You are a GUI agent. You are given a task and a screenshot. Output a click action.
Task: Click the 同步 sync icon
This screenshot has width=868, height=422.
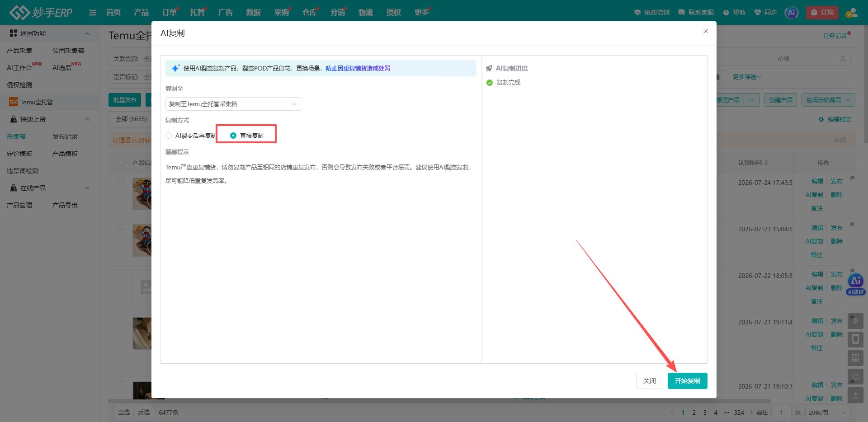coord(758,12)
